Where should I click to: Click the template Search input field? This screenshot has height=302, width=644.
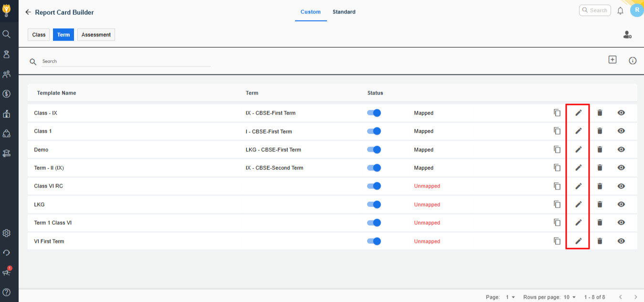126,62
